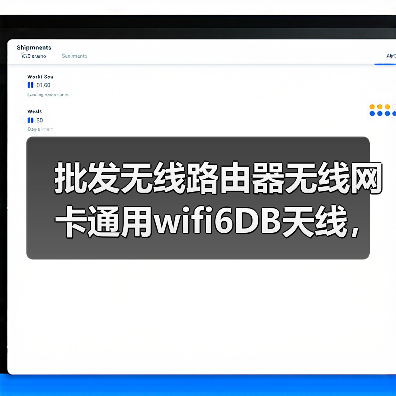Image resolution: width=396 pixels, height=396 pixels.
Task: Open the grey inactive tab under Shipments
Action: tap(74, 56)
